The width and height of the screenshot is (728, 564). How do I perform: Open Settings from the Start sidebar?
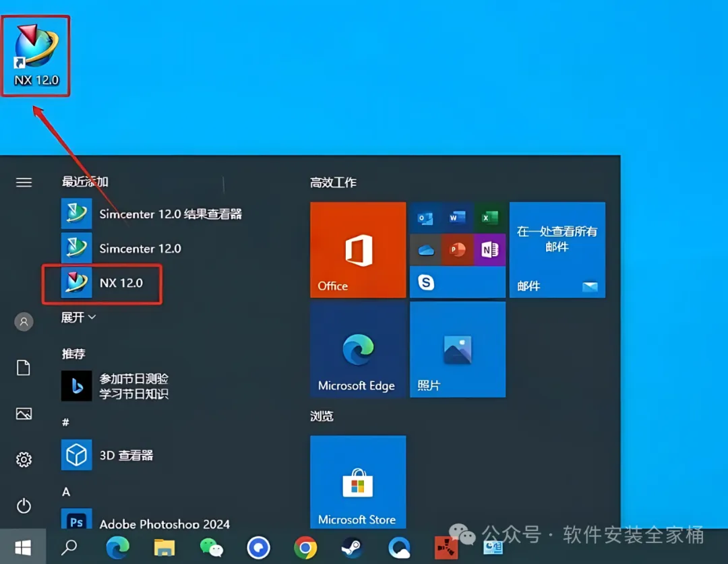point(24,459)
